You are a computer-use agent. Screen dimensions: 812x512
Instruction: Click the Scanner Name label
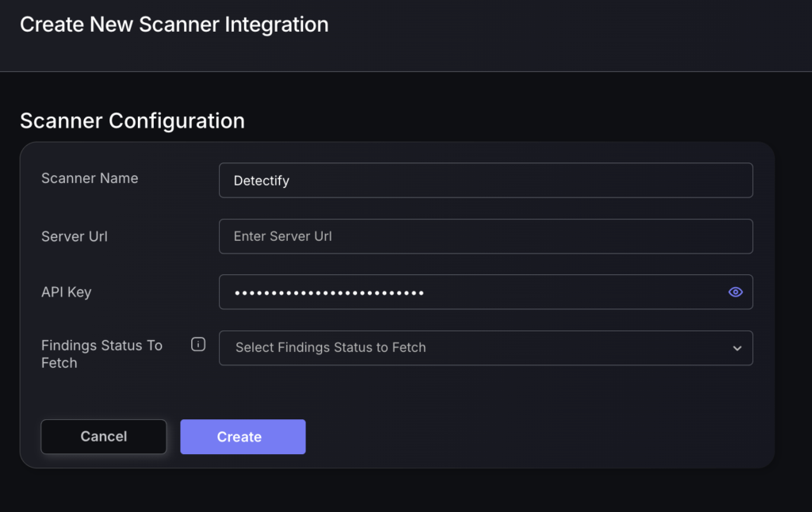click(90, 178)
